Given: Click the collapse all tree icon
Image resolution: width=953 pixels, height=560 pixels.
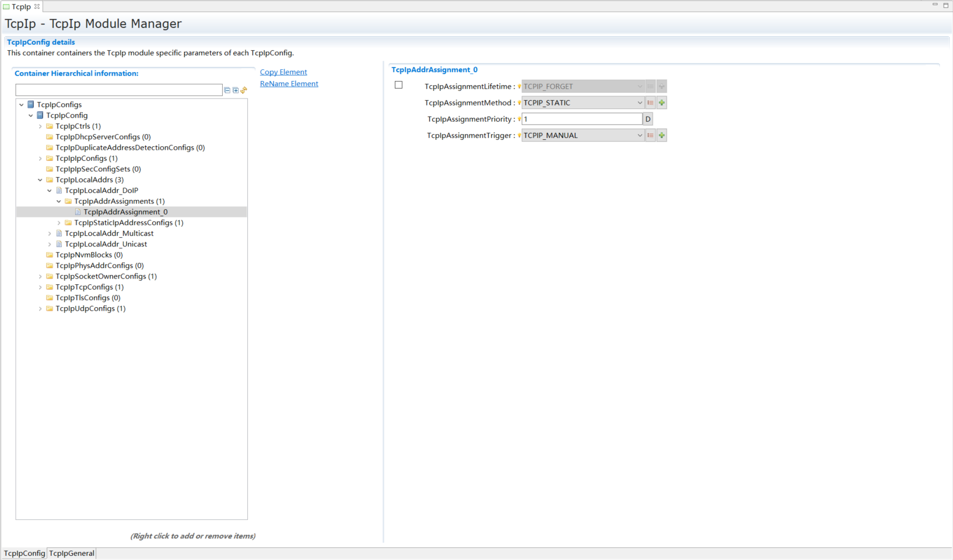Looking at the screenshot, I should [227, 90].
